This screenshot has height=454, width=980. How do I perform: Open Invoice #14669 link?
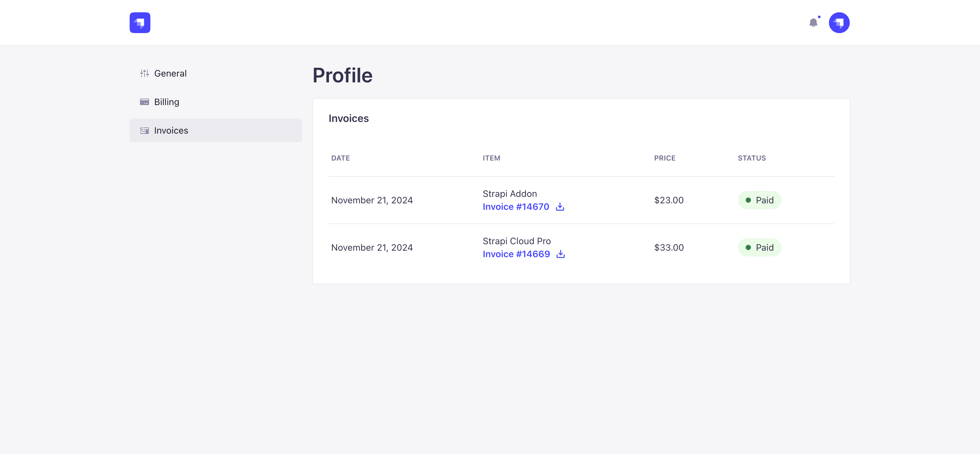(x=516, y=254)
